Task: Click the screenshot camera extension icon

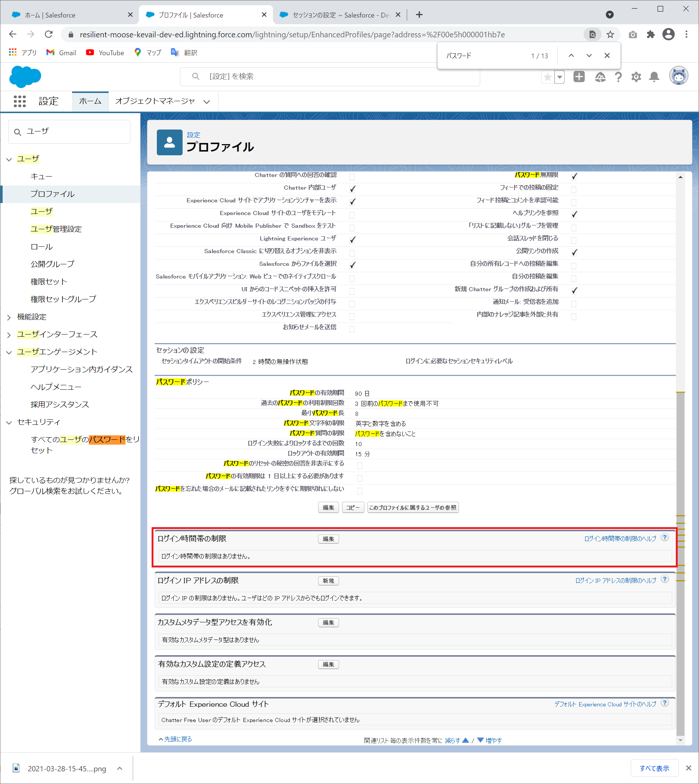Action: (x=633, y=35)
